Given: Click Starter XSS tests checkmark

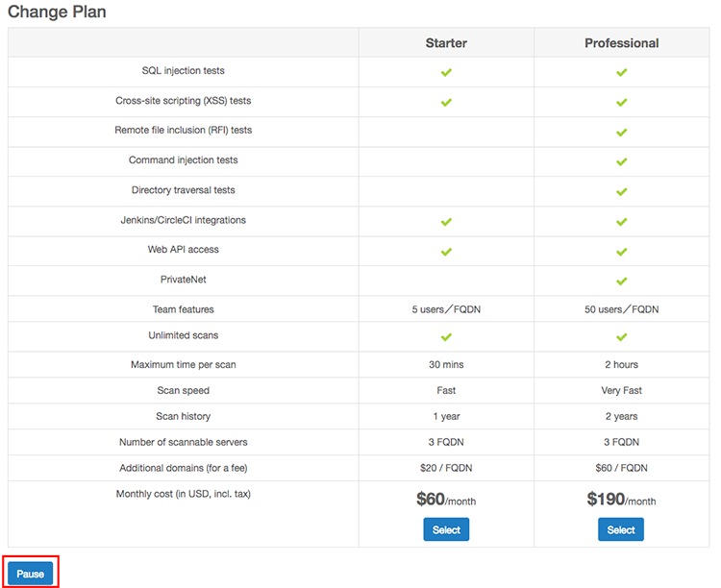Looking at the screenshot, I should (x=446, y=102).
